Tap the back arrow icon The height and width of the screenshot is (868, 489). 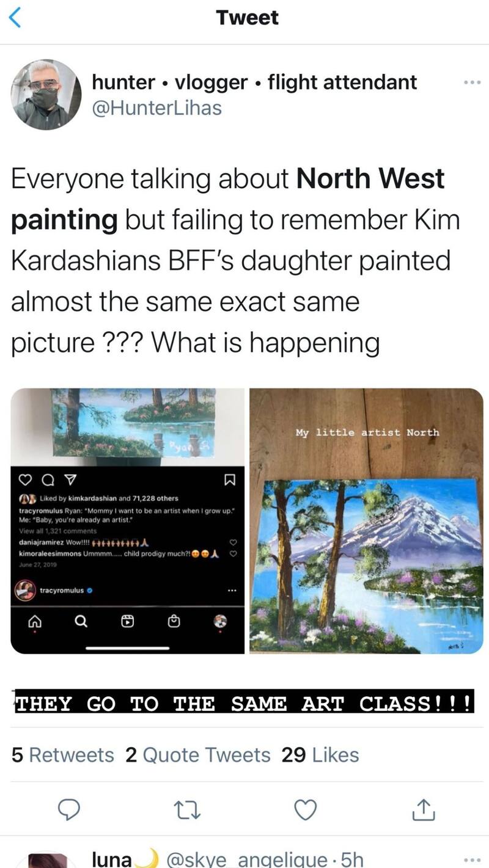point(16,18)
